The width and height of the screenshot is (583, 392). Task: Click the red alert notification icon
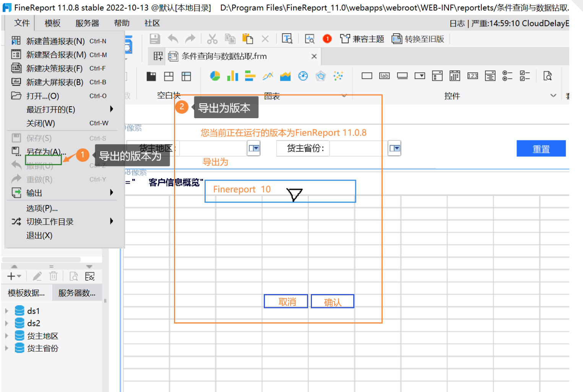[327, 39]
